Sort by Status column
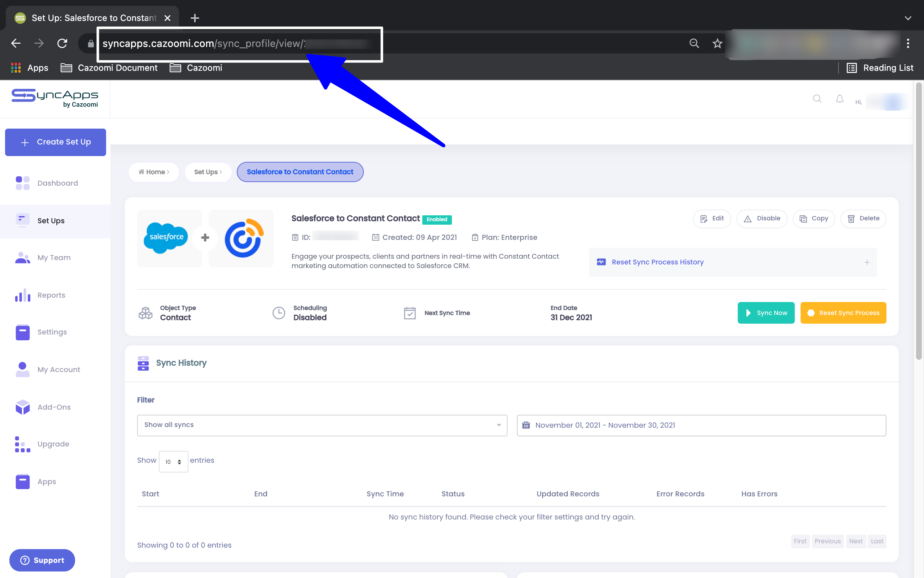924x578 pixels. pos(453,494)
